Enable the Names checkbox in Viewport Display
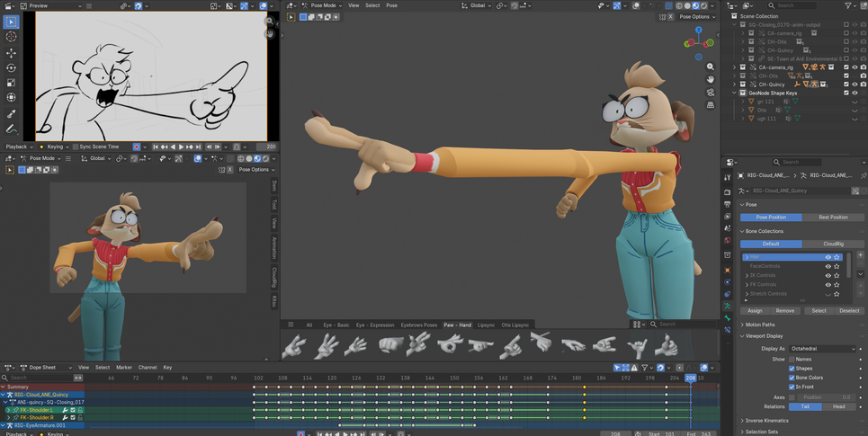868x436 pixels. [792, 360]
